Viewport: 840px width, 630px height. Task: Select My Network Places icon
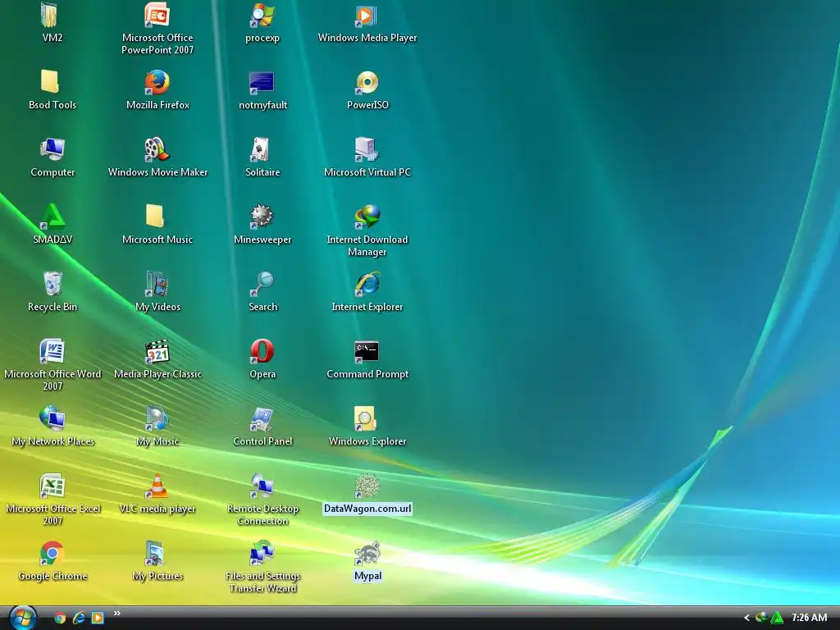(52, 418)
